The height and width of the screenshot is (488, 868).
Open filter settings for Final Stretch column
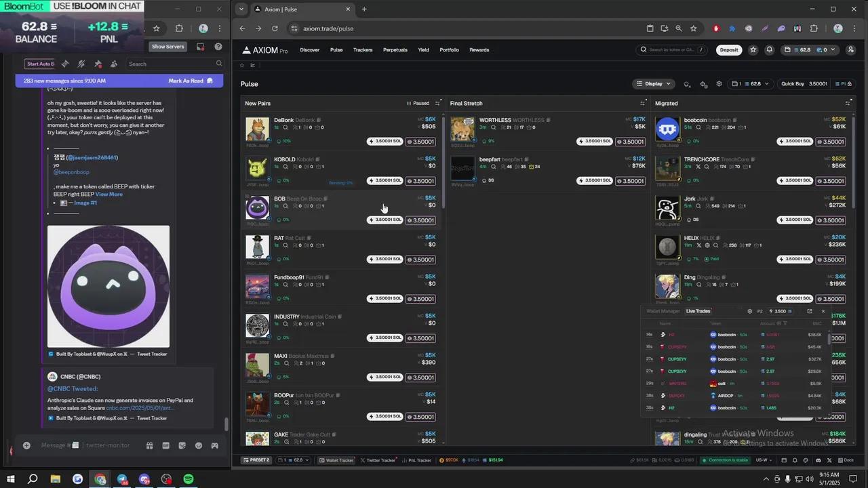(x=642, y=103)
